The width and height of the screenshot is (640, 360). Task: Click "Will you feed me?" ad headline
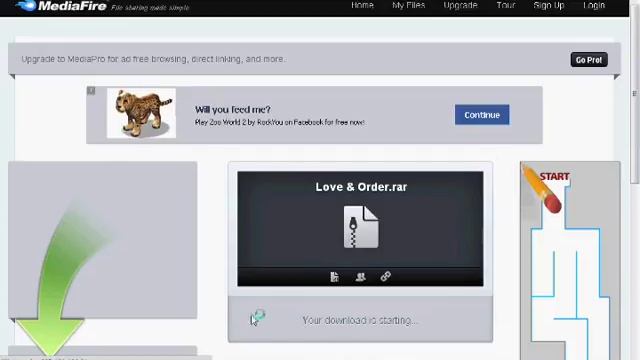(x=233, y=109)
